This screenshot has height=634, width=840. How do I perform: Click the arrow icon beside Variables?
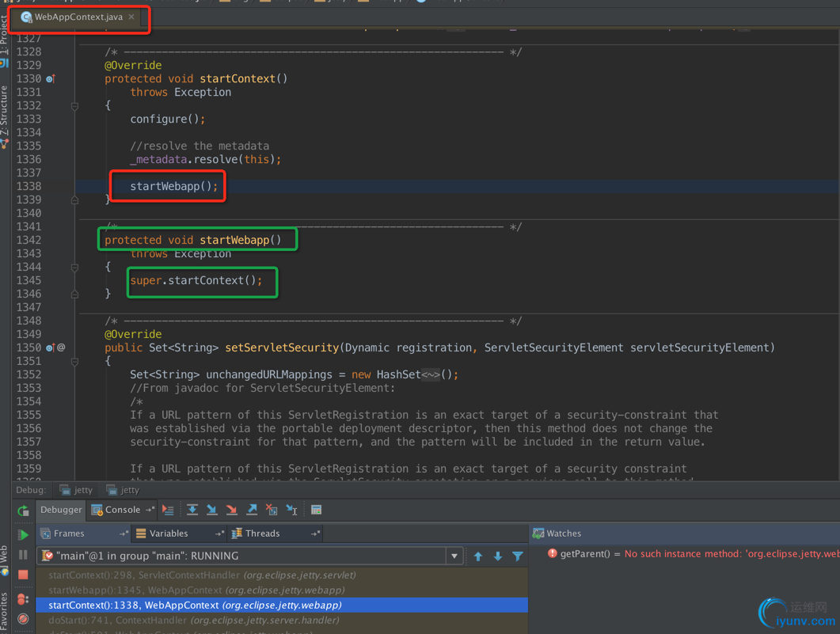[x=219, y=533]
